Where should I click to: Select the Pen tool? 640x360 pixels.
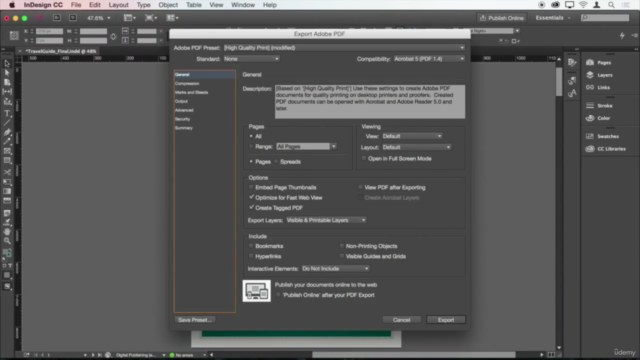(7, 132)
